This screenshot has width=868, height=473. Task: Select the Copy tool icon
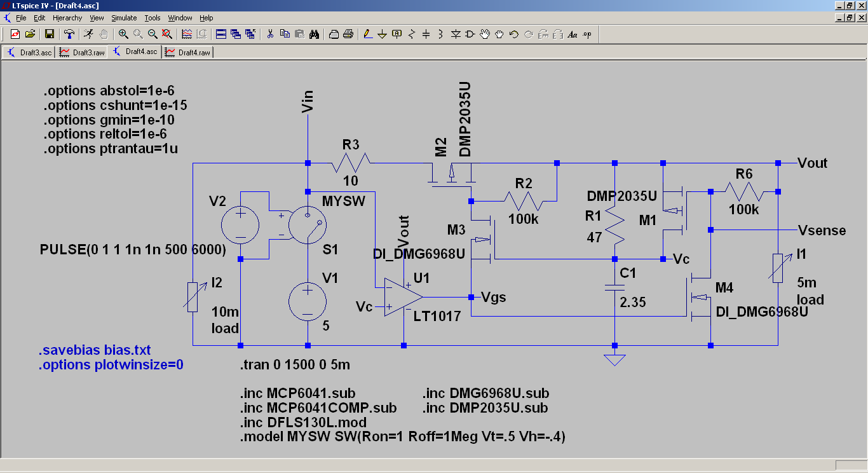click(x=285, y=34)
